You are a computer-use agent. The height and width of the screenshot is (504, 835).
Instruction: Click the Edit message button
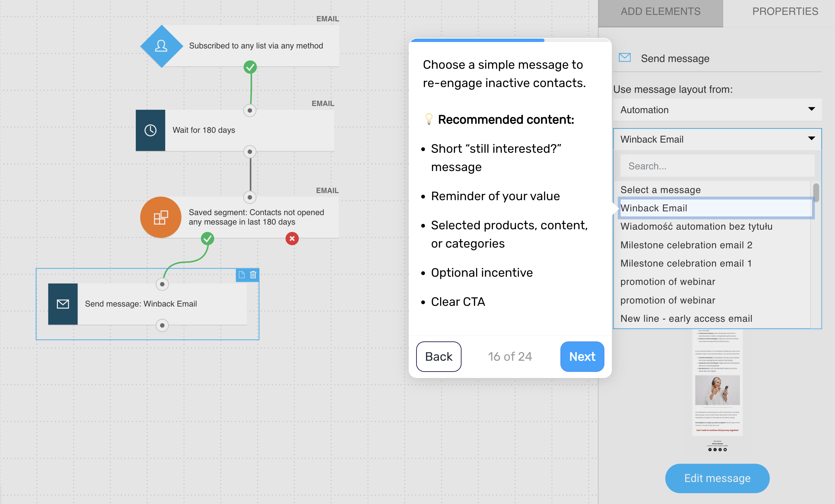coord(717,478)
